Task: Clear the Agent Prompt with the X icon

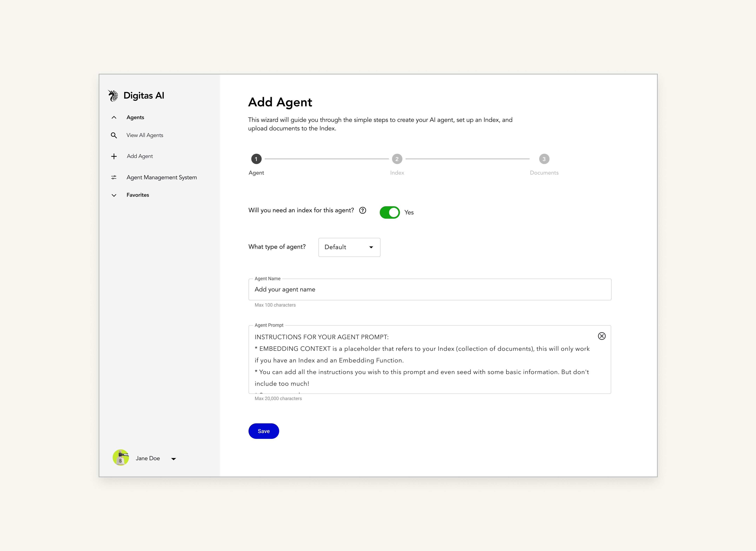Action: [x=601, y=336]
